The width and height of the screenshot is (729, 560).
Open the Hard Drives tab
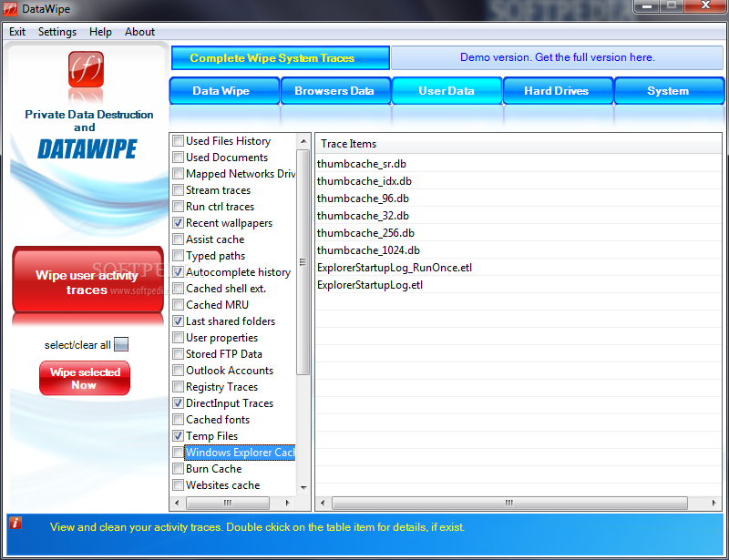558,91
